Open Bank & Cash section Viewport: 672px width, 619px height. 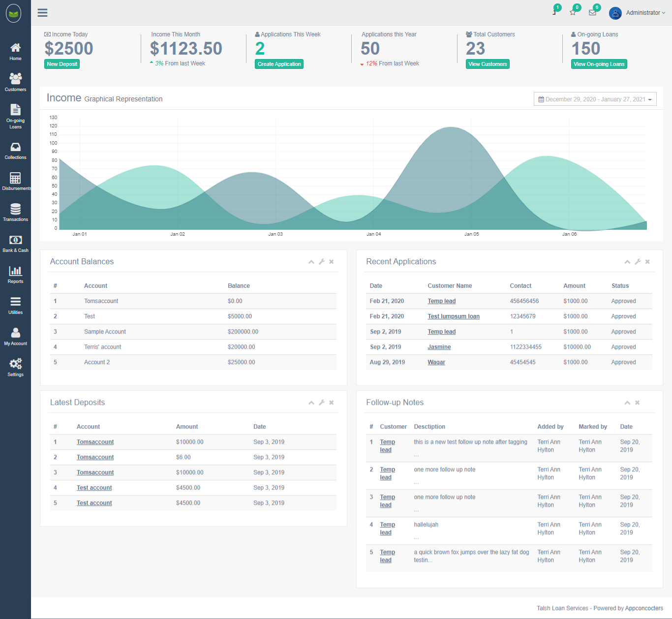click(x=15, y=244)
